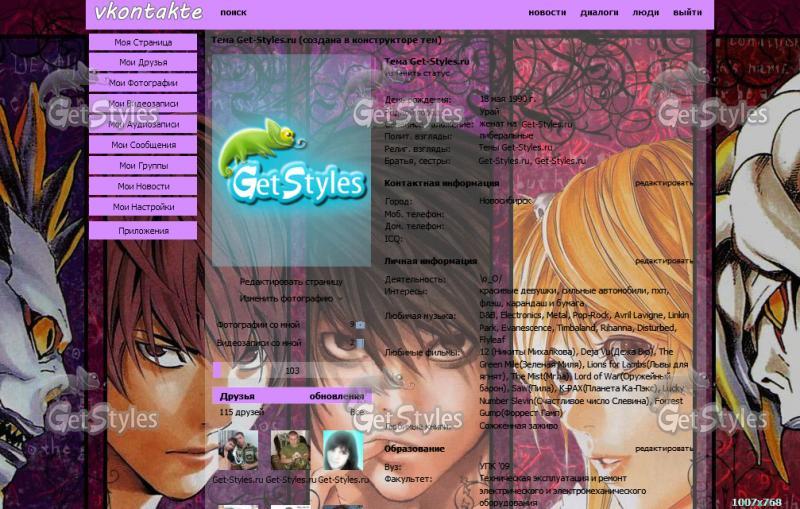The height and width of the screenshot is (509, 800).
Task: Open Приложения in the sidebar
Action: pyautogui.click(x=143, y=231)
